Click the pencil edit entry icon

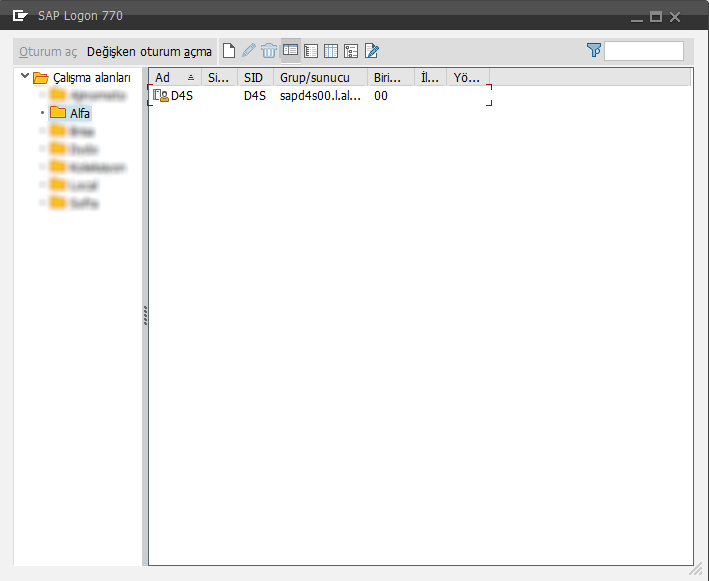click(249, 51)
